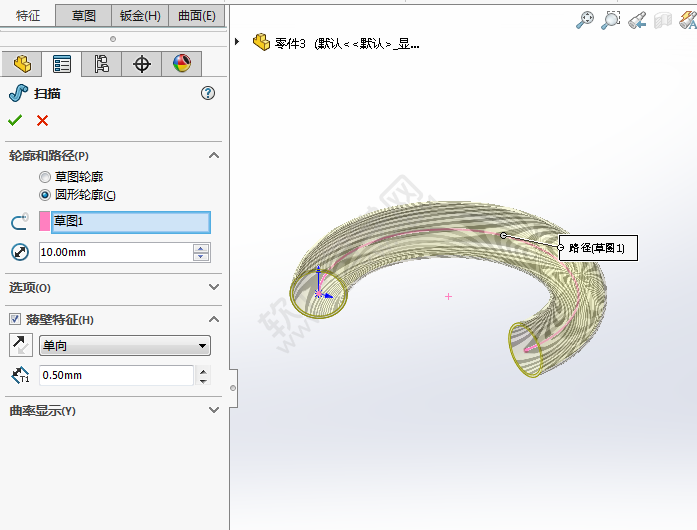
Task: Open the DimXpertManager crosshair tab
Action: (x=142, y=64)
